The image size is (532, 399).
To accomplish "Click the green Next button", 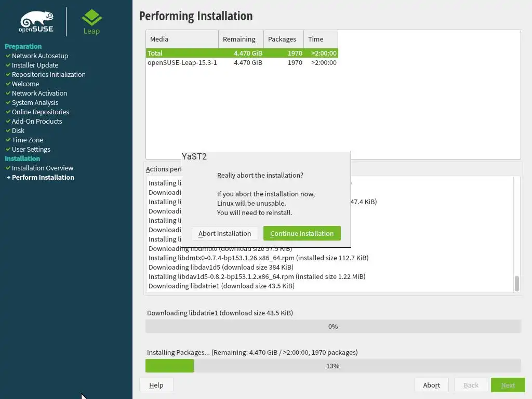I will pyautogui.click(x=508, y=385).
